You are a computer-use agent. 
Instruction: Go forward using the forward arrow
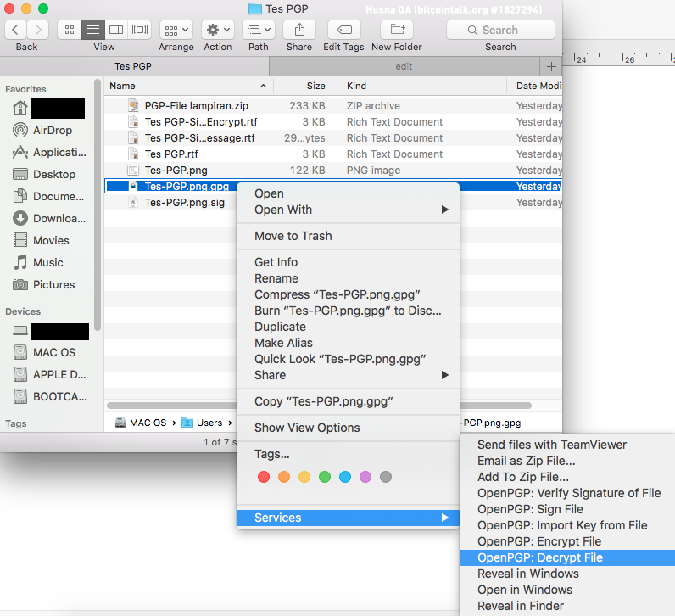(38, 30)
